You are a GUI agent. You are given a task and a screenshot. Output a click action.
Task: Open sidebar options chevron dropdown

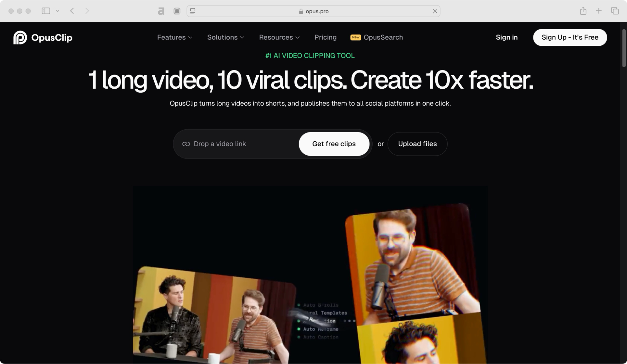click(x=58, y=11)
